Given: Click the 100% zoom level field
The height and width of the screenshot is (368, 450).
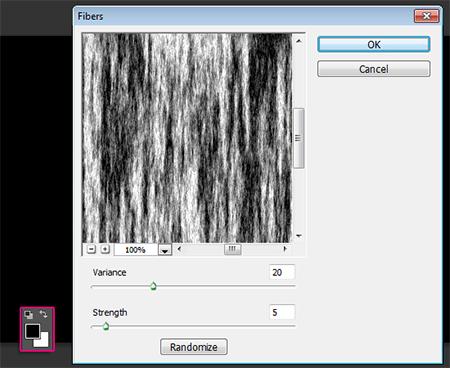Looking at the screenshot, I should [136, 250].
